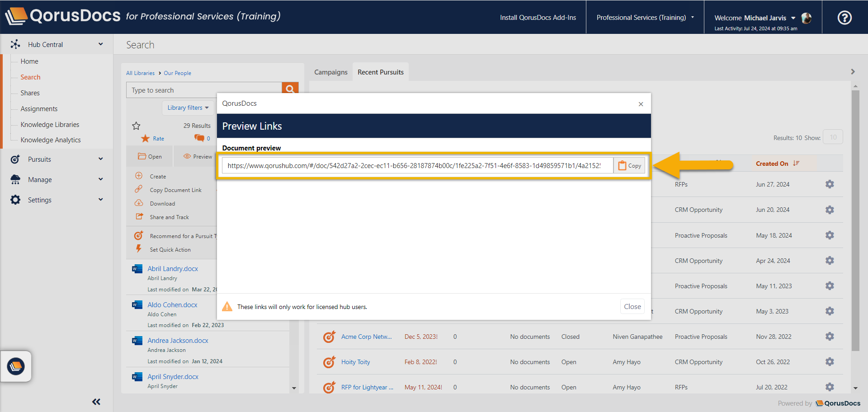The width and height of the screenshot is (868, 412).
Task: Click the Download cloud icon
Action: 139,203
